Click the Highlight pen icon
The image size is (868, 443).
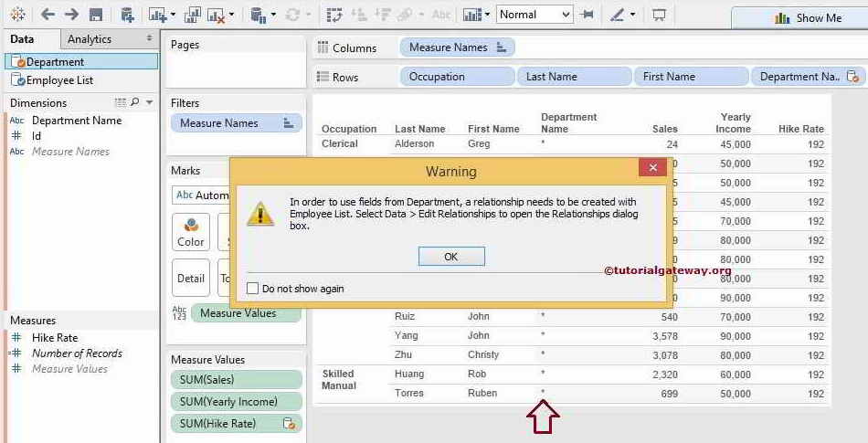[x=617, y=15]
